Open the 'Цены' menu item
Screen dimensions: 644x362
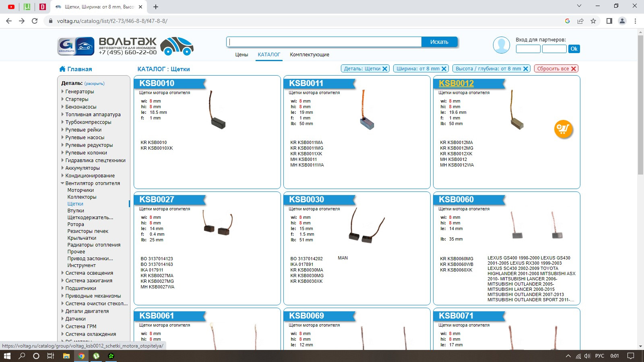pos(242,55)
